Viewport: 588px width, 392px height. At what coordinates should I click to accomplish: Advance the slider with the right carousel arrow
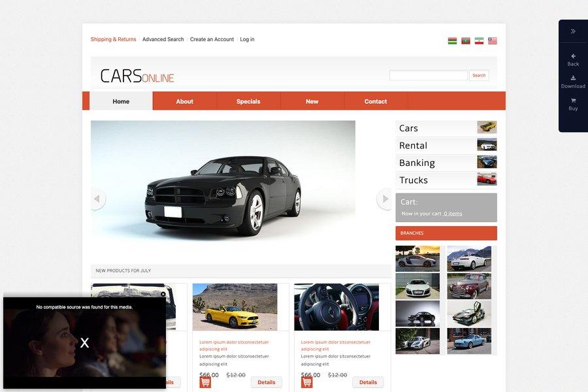click(385, 200)
